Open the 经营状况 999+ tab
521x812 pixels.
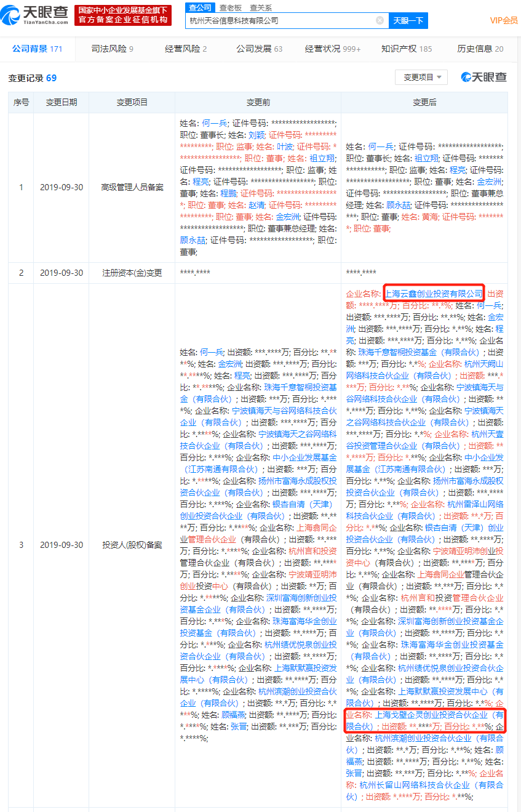pyautogui.click(x=333, y=49)
